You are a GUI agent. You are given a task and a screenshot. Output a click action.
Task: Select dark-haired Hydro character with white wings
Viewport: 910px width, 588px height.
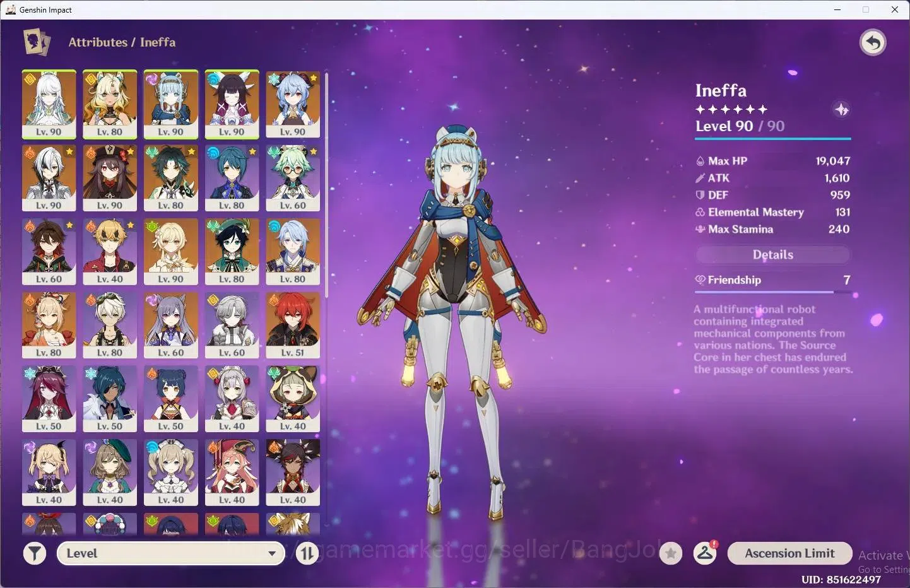(x=232, y=104)
